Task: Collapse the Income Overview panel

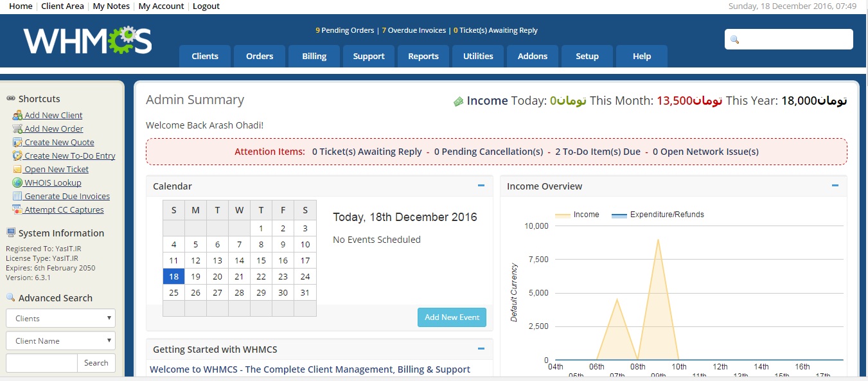Action: [x=835, y=186]
